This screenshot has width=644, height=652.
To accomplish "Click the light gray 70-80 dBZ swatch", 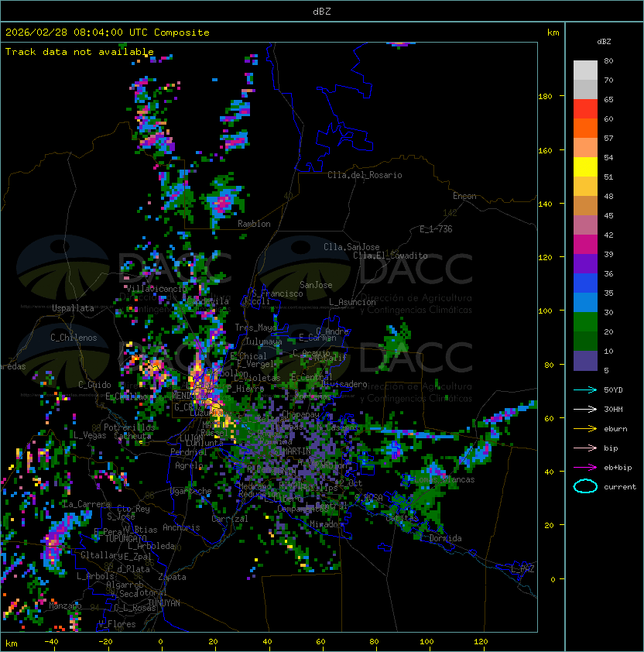I will point(585,70).
